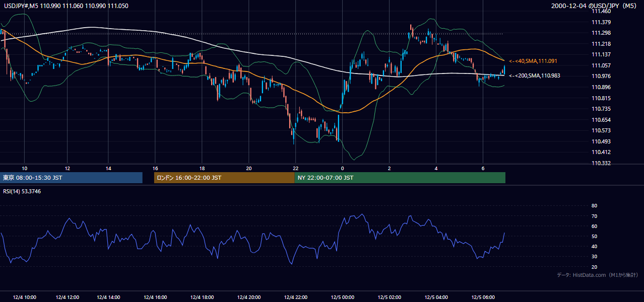Viewport: 644px width, 302px height.
Task: Click price axis value 110.976
Action: (601, 77)
